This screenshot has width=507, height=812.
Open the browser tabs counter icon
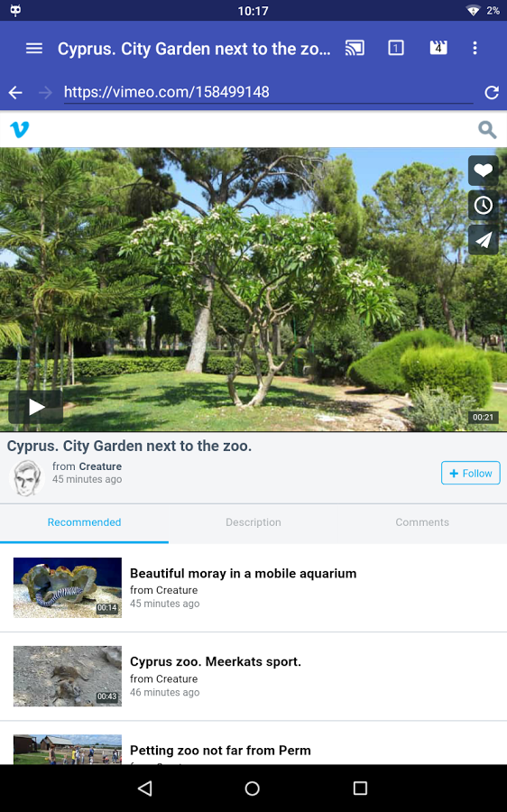[396, 48]
